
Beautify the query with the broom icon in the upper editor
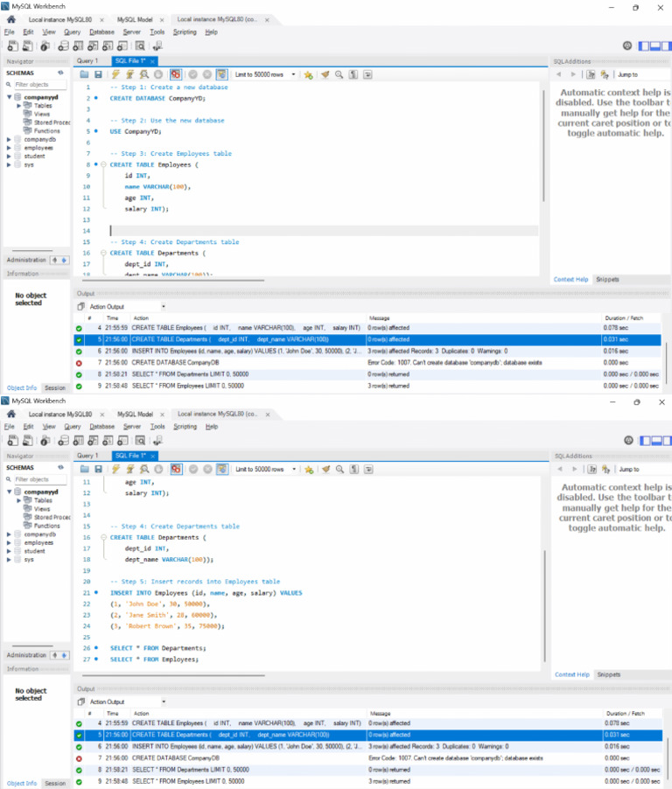(325, 74)
